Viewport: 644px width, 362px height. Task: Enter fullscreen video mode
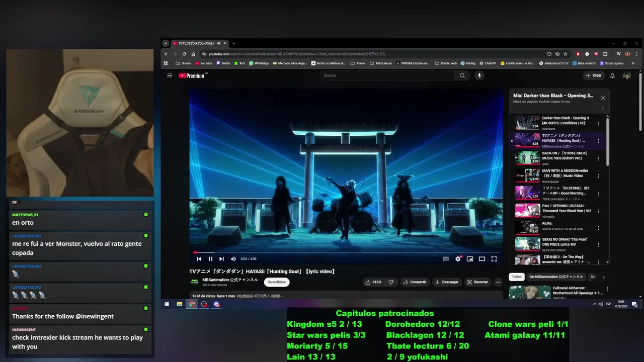tap(494, 259)
